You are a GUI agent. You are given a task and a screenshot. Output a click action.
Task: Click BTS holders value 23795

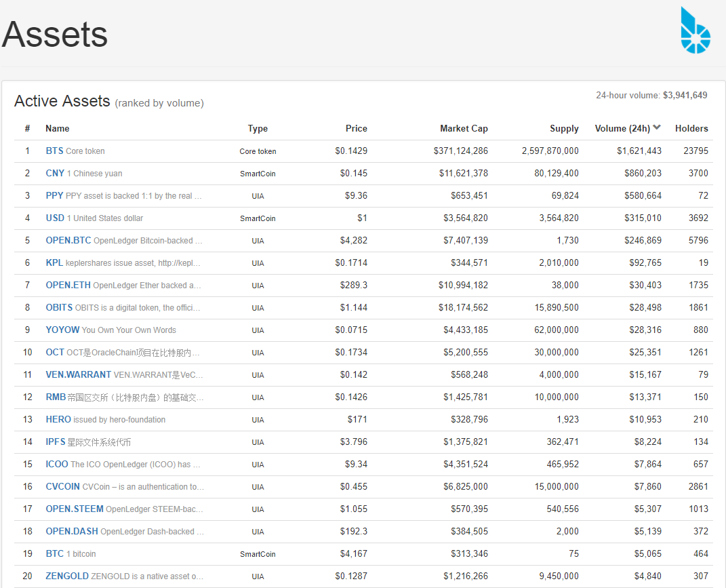click(696, 151)
